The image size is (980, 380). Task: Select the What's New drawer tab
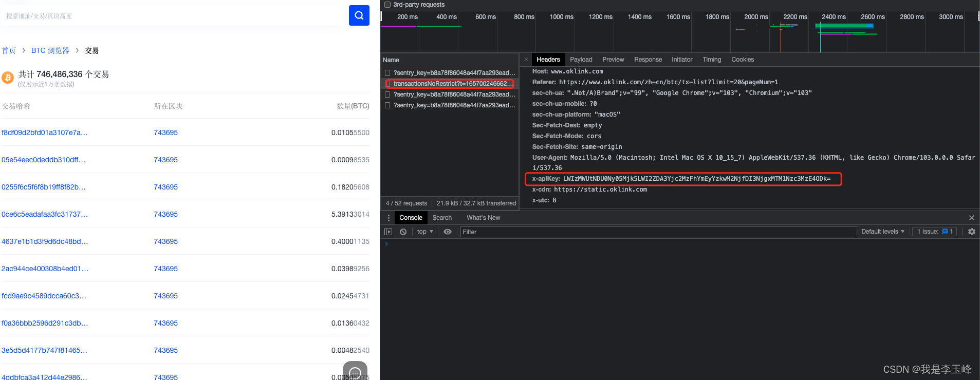[x=483, y=218]
